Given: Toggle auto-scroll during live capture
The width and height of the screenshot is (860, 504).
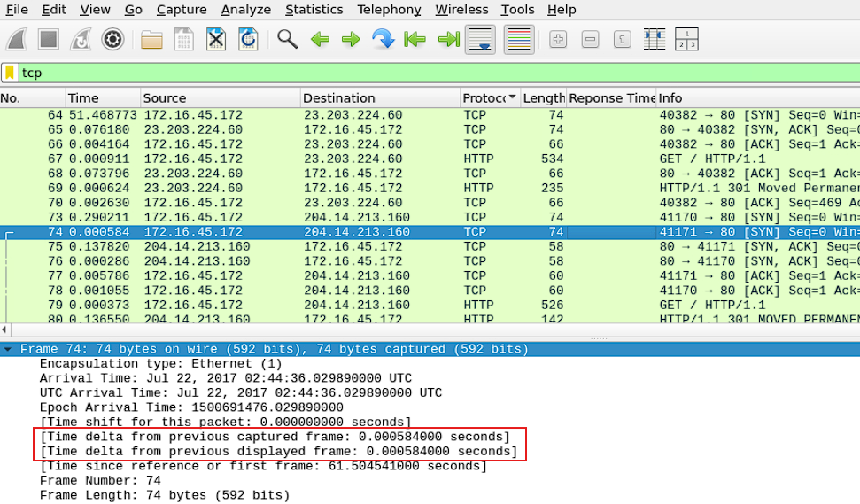Looking at the screenshot, I should pos(480,40).
